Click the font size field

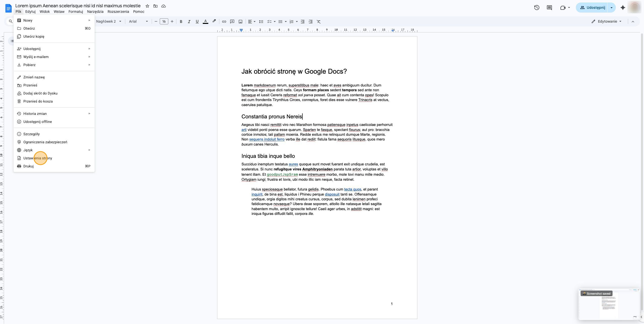click(x=164, y=22)
